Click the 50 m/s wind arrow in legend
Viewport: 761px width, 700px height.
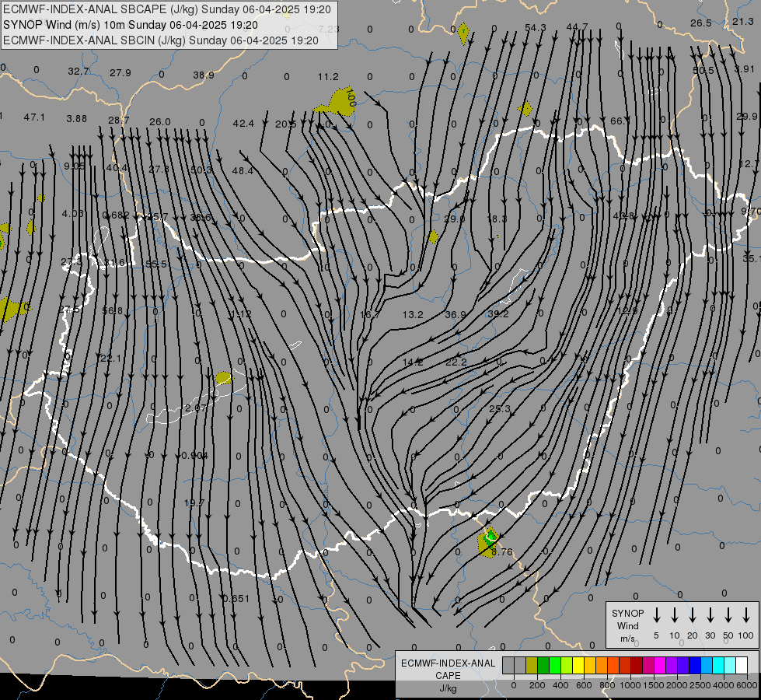click(728, 615)
